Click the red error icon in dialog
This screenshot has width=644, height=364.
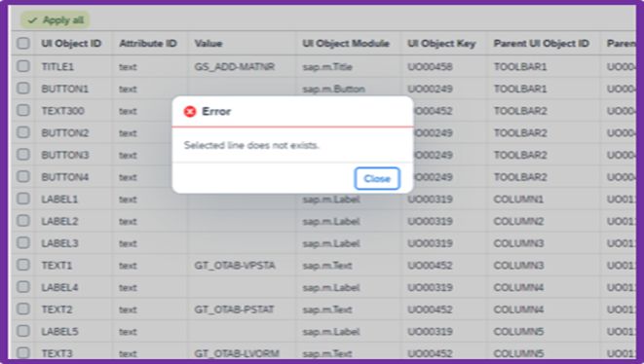point(190,111)
